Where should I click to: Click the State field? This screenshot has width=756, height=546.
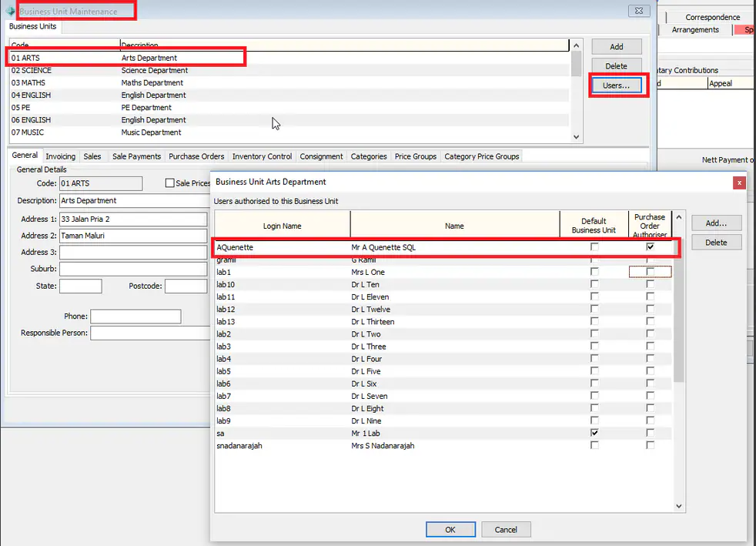tap(81, 286)
